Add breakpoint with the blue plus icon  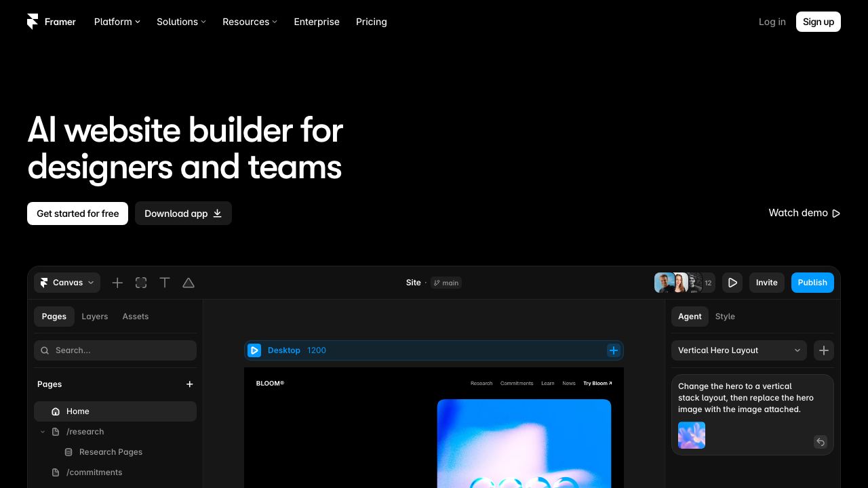pyautogui.click(x=613, y=350)
